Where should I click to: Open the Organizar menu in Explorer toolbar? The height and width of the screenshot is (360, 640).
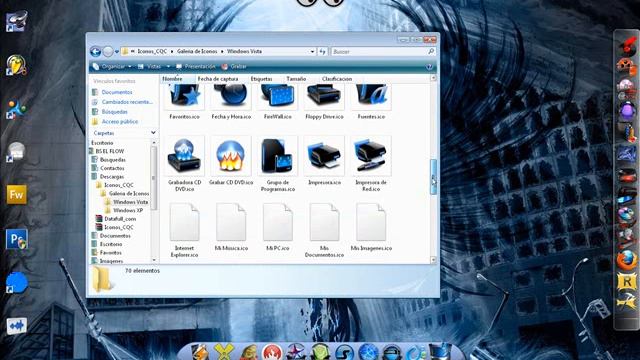[x=112, y=67]
